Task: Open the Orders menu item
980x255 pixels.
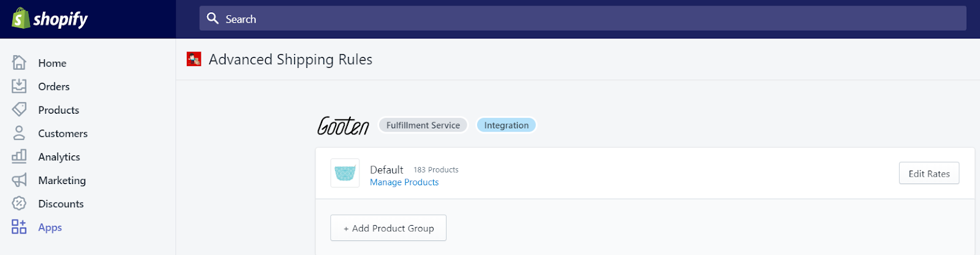Action: 54,87
